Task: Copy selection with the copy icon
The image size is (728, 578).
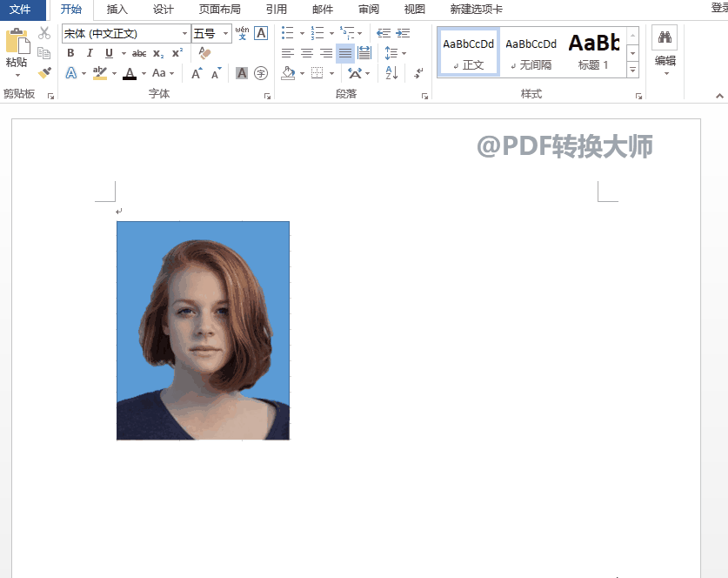Action: coord(44,53)
